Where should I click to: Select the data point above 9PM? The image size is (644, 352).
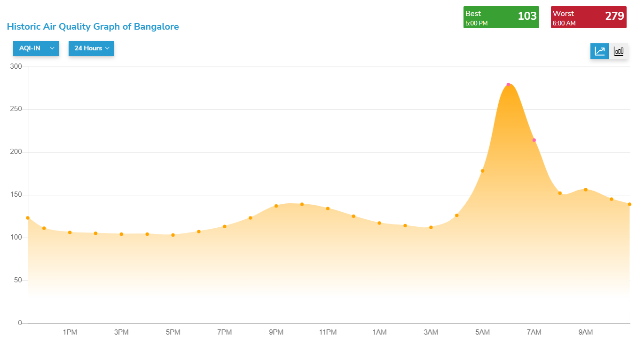276,206
